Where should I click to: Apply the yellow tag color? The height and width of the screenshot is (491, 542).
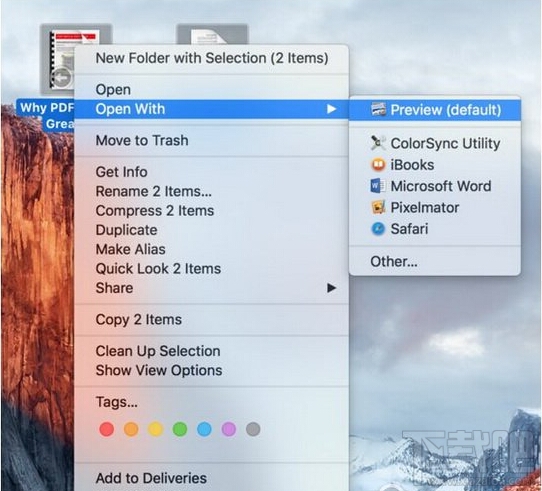pyautogui.click(x=156, y=429)
